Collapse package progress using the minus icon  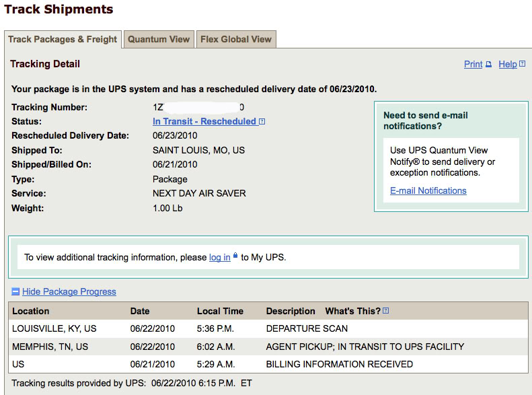click(15, 292)
